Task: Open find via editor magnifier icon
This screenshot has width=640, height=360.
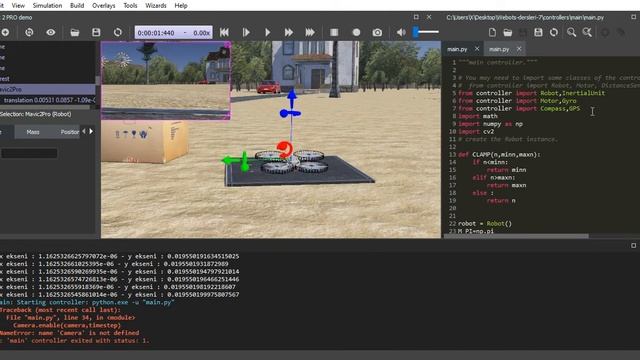Action: click(x=571, y=32)
